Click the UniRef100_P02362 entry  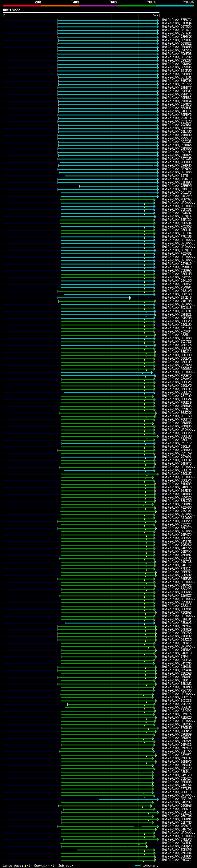[x=177, y=226]
